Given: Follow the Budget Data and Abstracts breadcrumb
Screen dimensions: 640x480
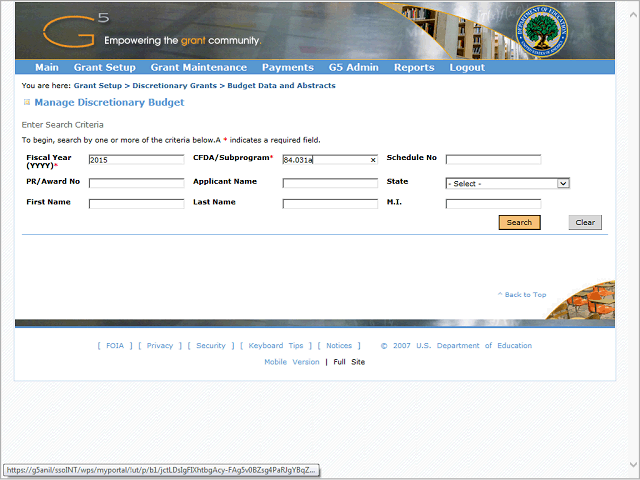Looking at the screenshot, I should coord(281,86).
